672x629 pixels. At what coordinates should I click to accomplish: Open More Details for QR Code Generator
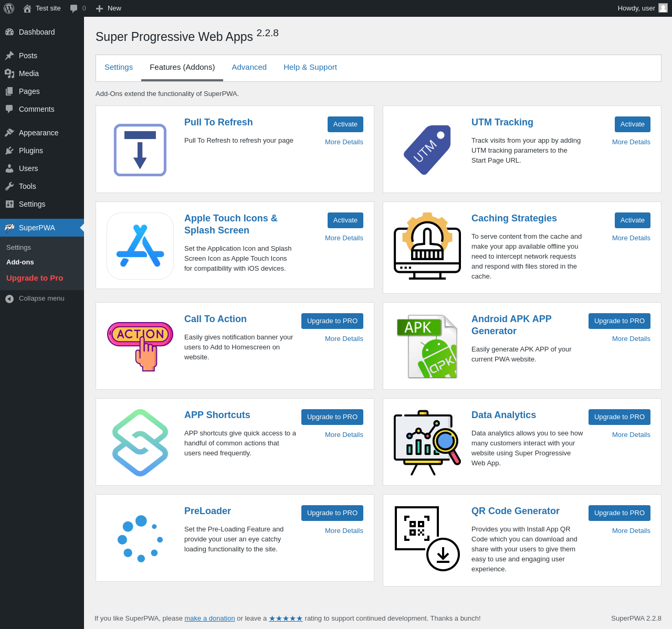(x=631, y=531)
